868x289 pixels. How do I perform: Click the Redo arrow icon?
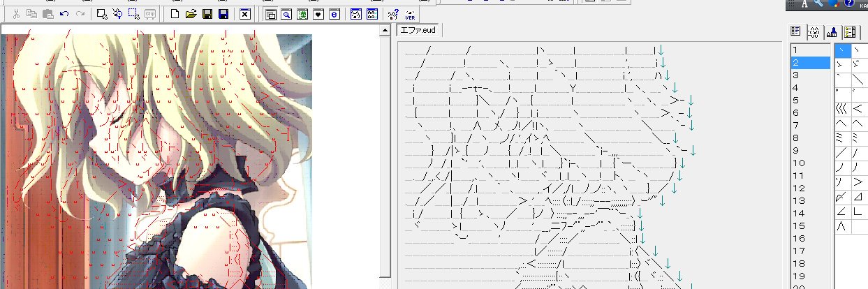80,14
